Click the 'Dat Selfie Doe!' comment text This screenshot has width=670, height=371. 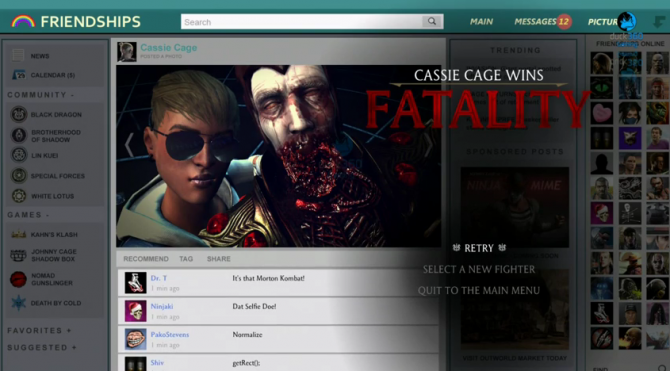pos(254,306)
